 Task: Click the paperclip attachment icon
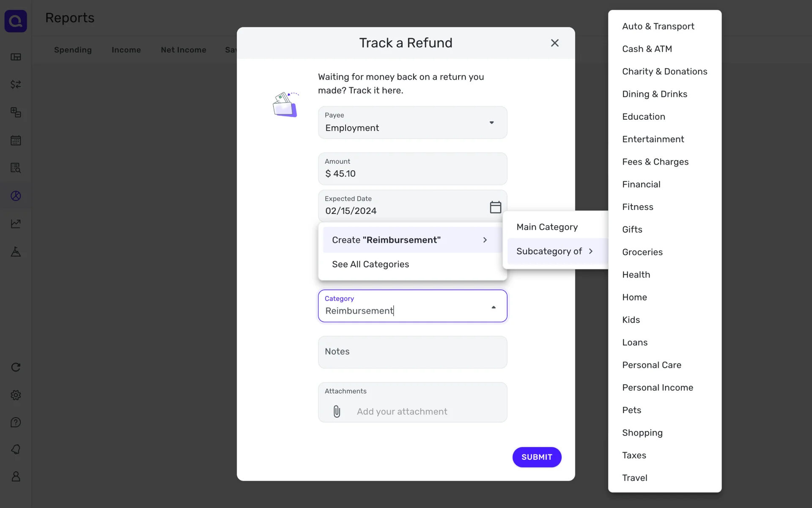pyautogui.click(x=337, y=411)
